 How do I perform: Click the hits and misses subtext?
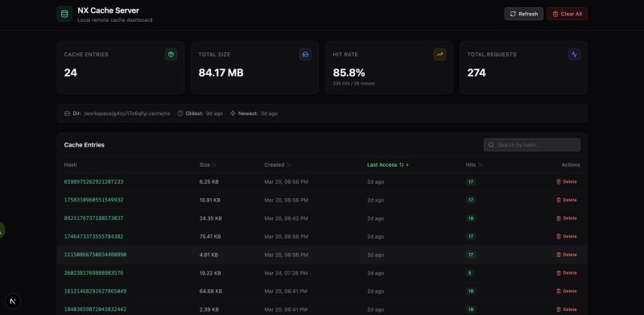click(x=353, y=84)
